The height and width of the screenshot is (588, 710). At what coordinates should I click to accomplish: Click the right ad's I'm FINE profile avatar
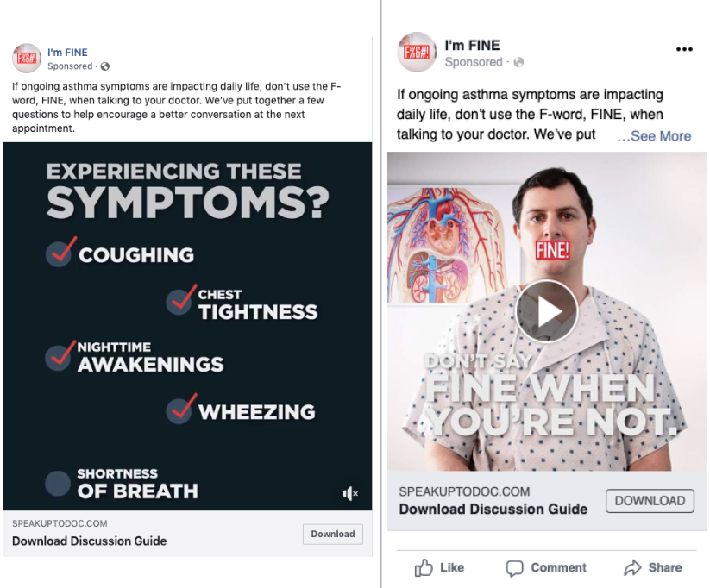pyautogui.click(x=416, y=53)
